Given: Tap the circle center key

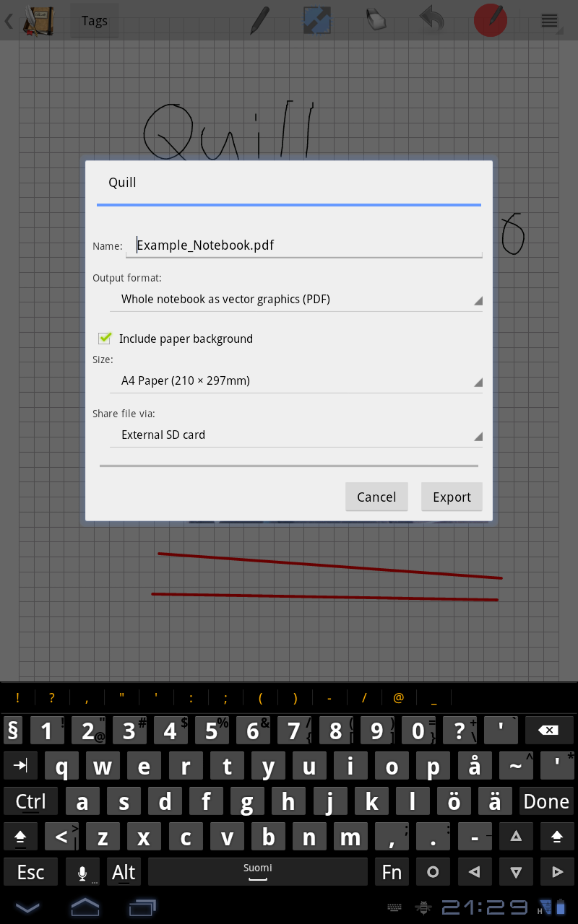Looking at the screenshot, I should click(433, 872).
